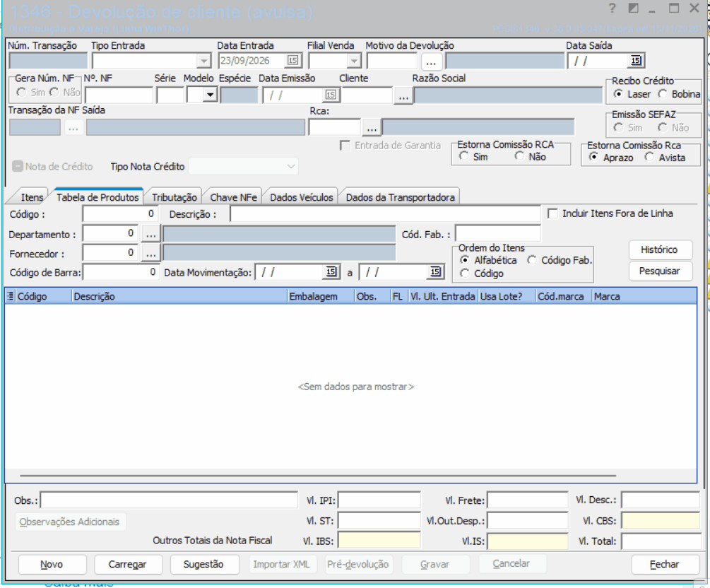Open calendar for Data Movimentação end date
This screenshot has height=588, width=710.
tap(435, 272)
